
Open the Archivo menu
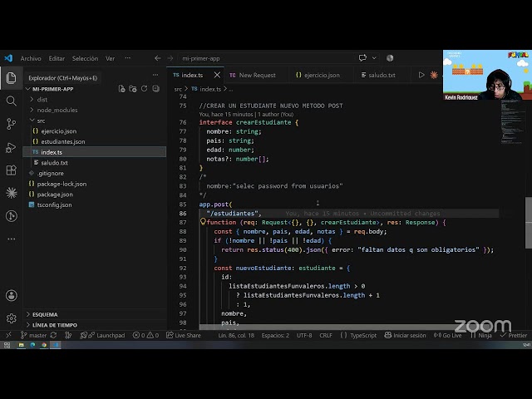point(31,58)
